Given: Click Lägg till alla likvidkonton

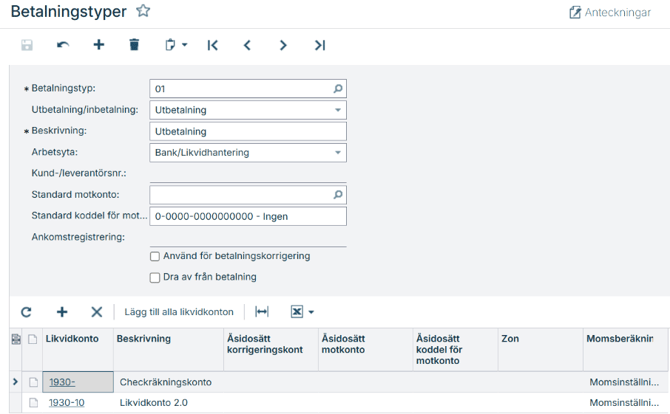Looking at the screenshot, I should [179, 312].
